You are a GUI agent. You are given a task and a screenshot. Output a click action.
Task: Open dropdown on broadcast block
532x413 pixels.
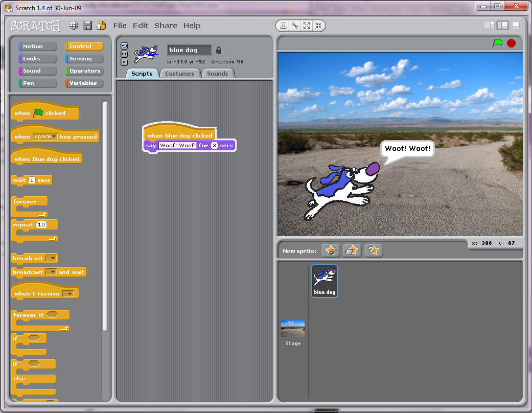(51, 258)
